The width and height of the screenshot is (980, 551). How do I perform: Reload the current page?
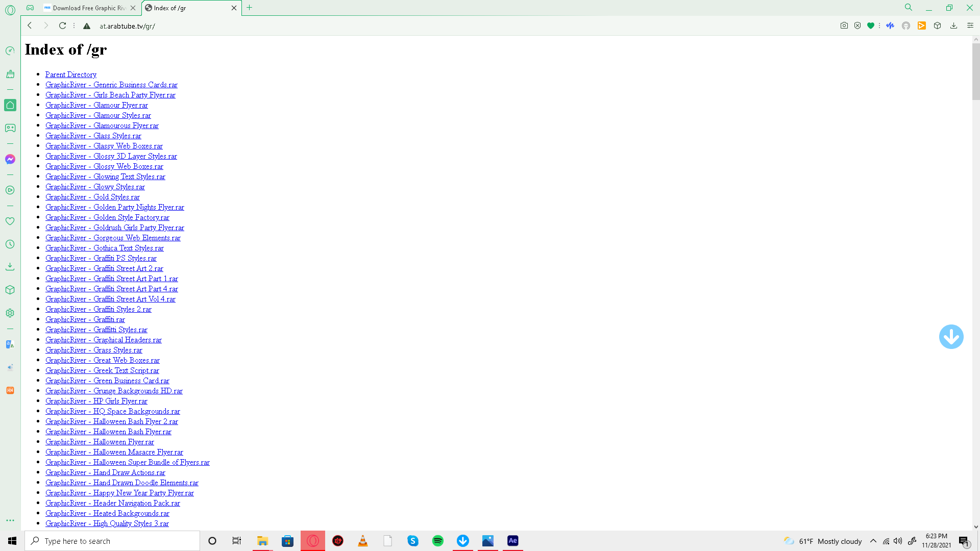[x=62, y=26]
